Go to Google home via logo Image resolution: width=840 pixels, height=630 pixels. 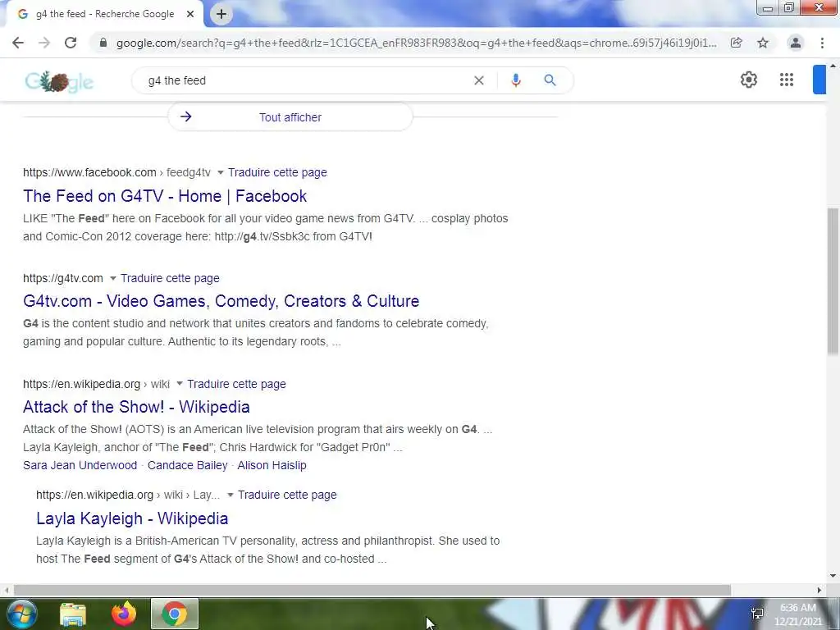point(59,81)
